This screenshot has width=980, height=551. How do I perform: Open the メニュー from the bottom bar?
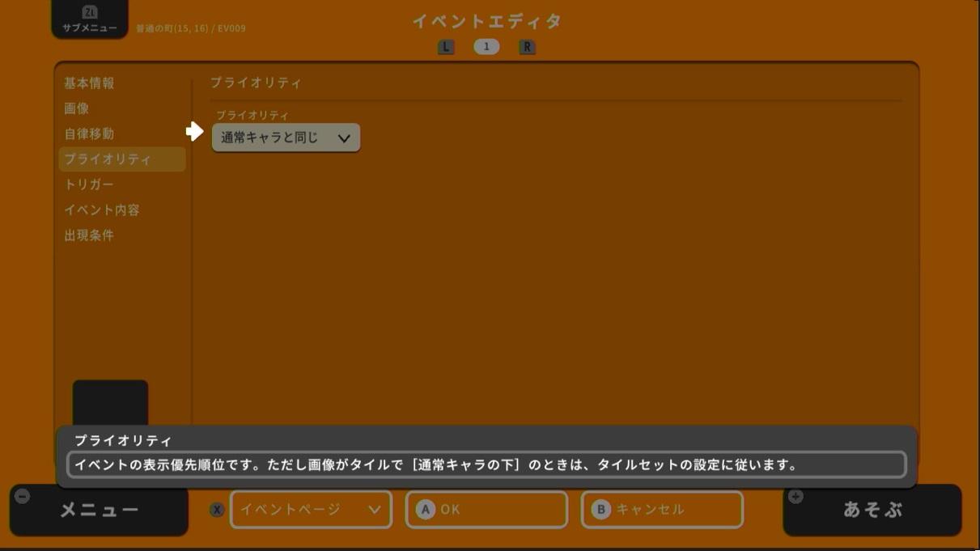tap(97, 508)
